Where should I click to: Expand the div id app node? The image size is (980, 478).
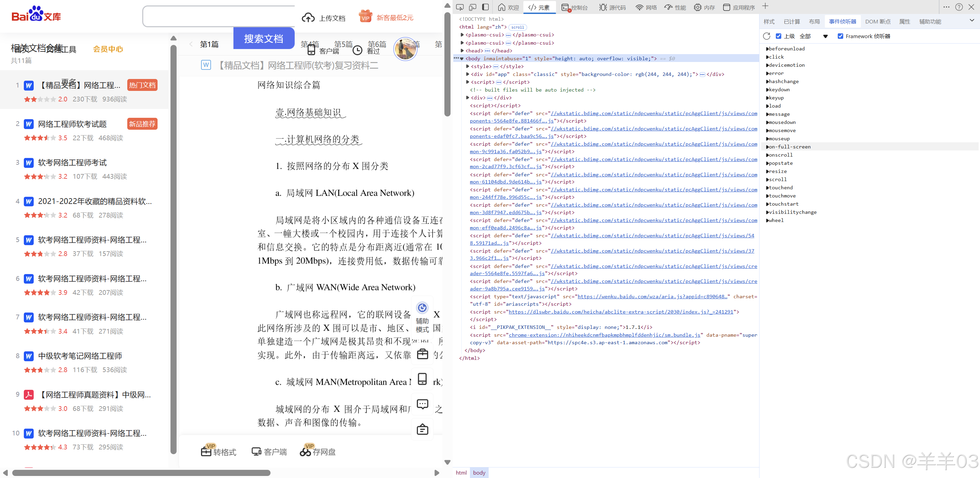pyautogui.click(x=468, y=74)
